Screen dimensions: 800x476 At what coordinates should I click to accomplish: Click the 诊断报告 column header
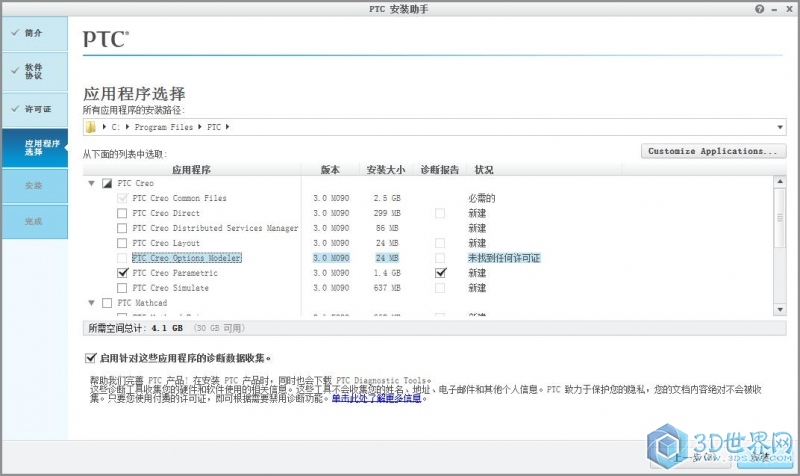(440, 170)
